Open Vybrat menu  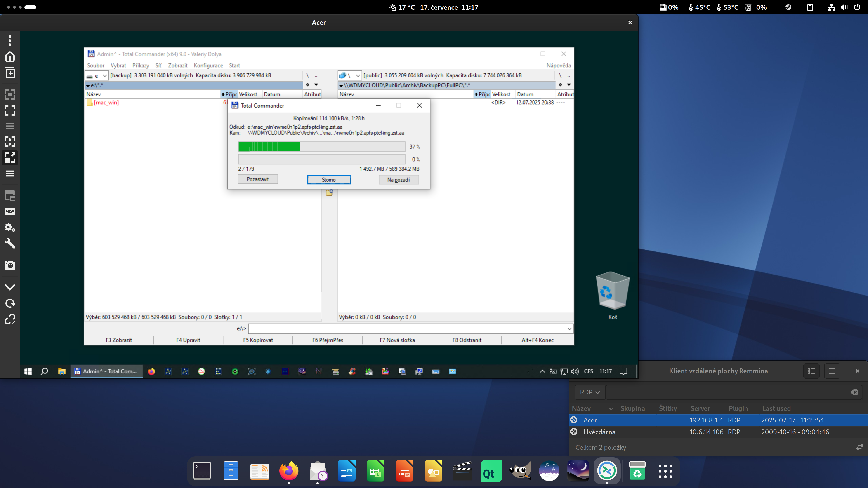pos(118,65)
